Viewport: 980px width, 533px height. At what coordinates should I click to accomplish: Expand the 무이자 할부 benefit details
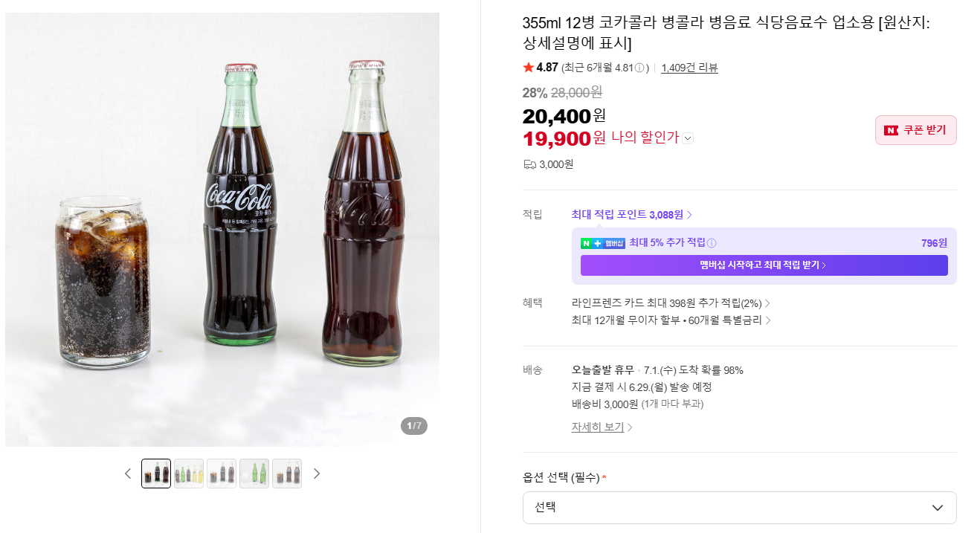click(x=671, y=320)
